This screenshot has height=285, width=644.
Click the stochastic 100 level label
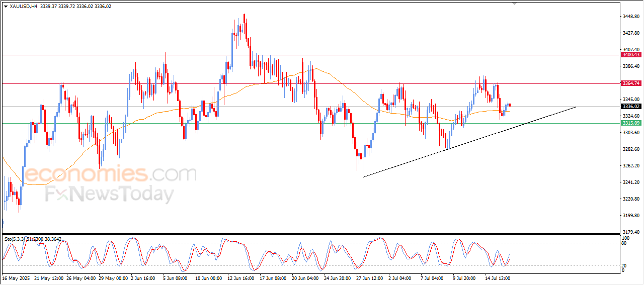[626, 238]
